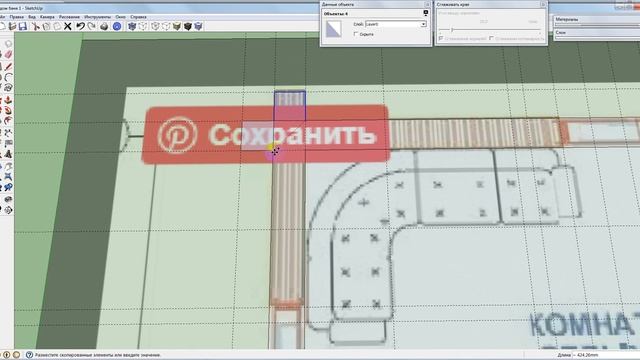Redo the last undone action
Viewport: 640px width, 360px height.
91,27
